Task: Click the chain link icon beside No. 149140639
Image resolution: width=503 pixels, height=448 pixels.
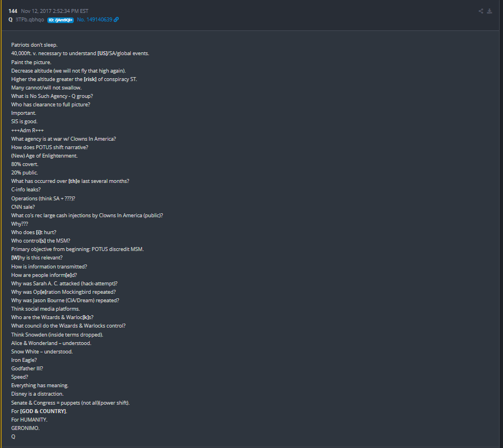Action: (116, 20)
